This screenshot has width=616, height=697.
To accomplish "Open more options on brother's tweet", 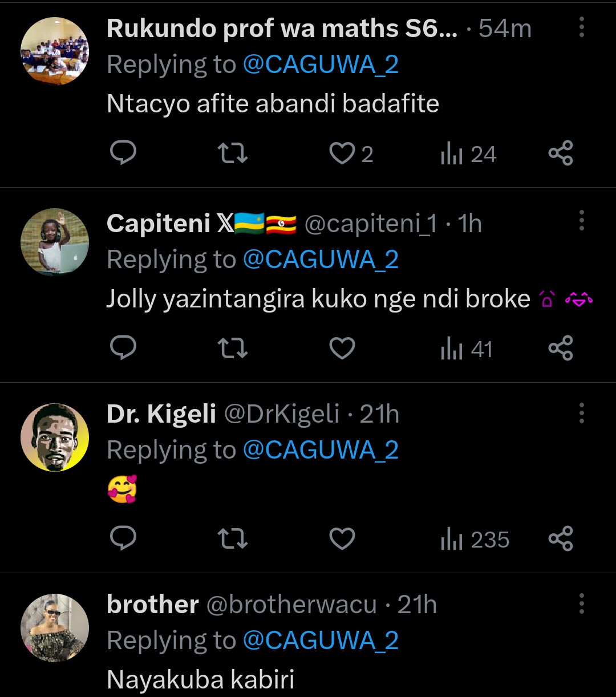I will 581,602.
